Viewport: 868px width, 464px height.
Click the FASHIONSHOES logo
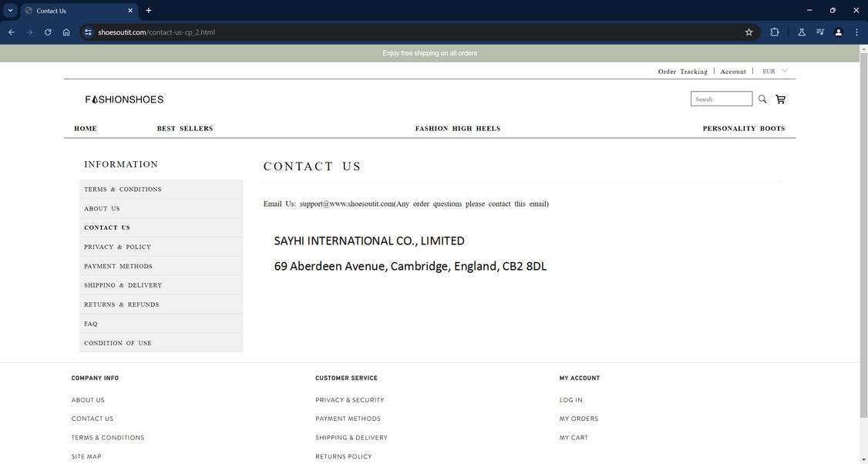(x=124, y=99)
